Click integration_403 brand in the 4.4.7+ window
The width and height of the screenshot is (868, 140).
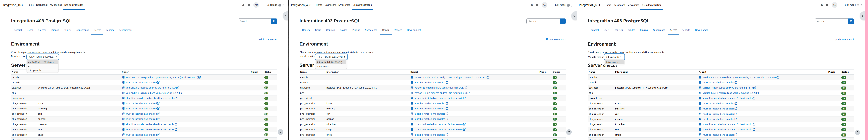(13, 5)
